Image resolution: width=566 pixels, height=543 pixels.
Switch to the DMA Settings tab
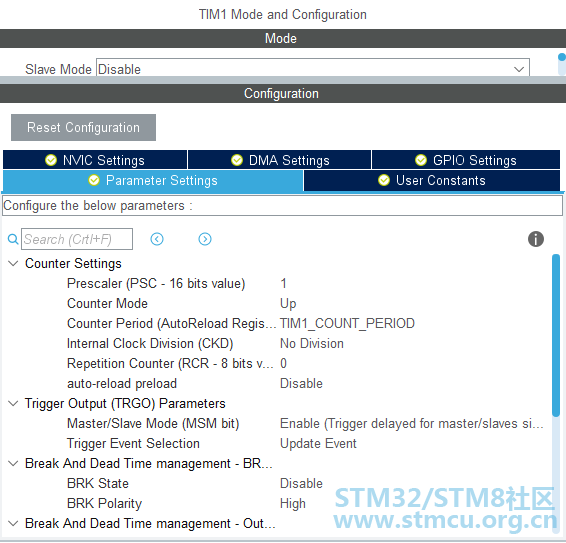[280, 160]
